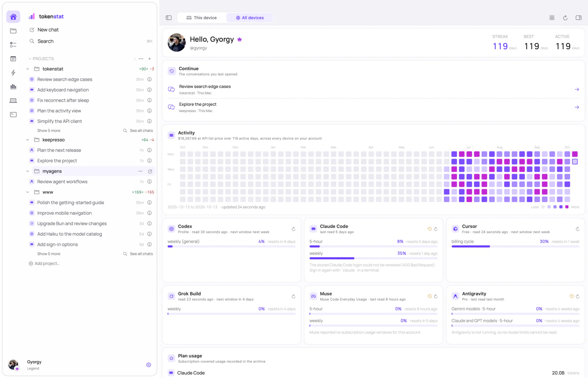Image resolution: width=588 pixels, height=378 pixels.
Task: Click the toolbar refresh icon
Action: (565, 18)
